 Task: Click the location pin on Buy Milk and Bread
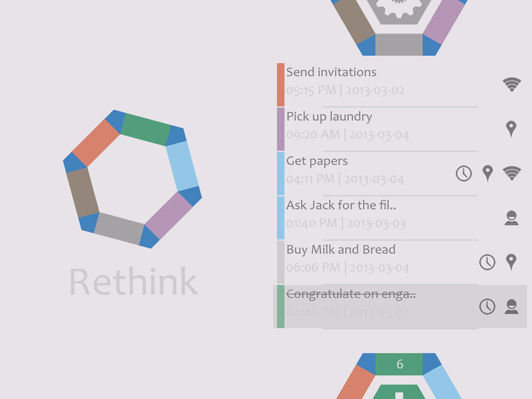(511, 262)
